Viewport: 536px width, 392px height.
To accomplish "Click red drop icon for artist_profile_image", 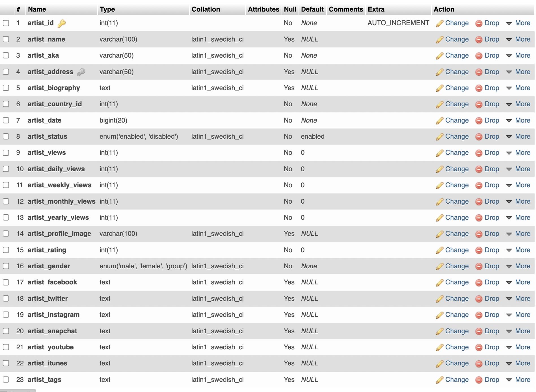I will 479,234.
